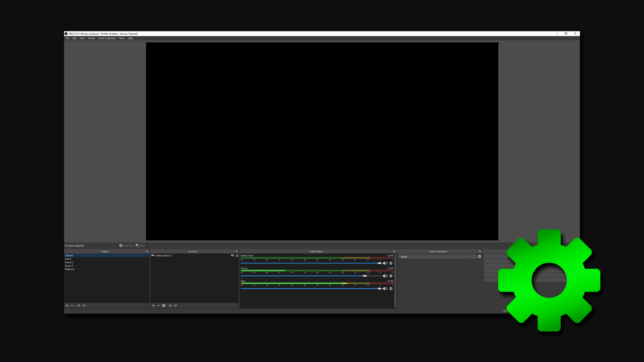Pop out the Scene Transitions dock
Screen dimensions: 644x362
480,251
